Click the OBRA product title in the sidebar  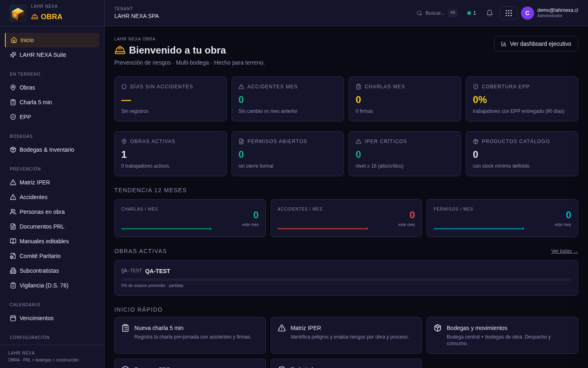[51, 17]
